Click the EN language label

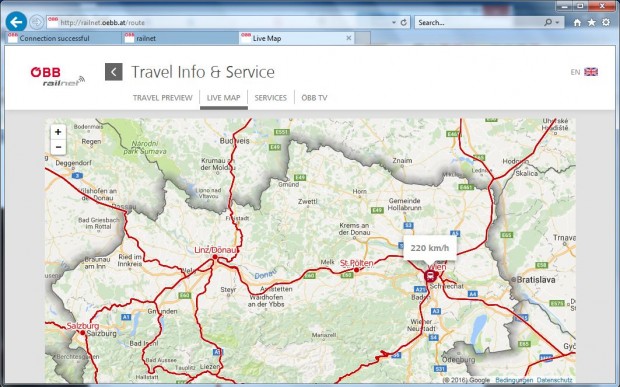(575, 72)
